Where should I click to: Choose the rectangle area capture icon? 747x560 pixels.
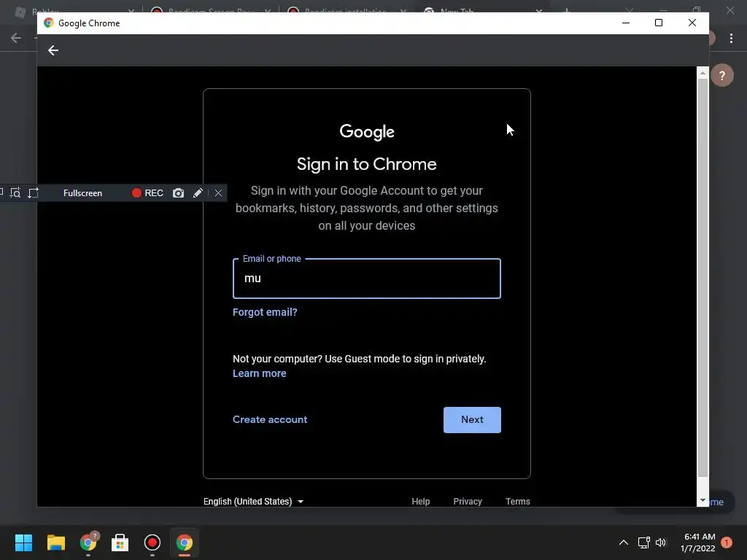tap(34, 192)
